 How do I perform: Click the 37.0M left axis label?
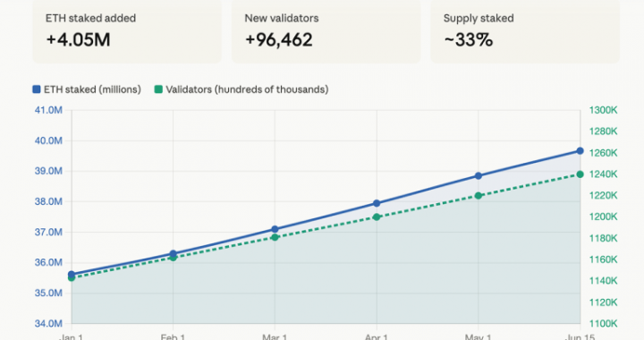coord(48,232)
